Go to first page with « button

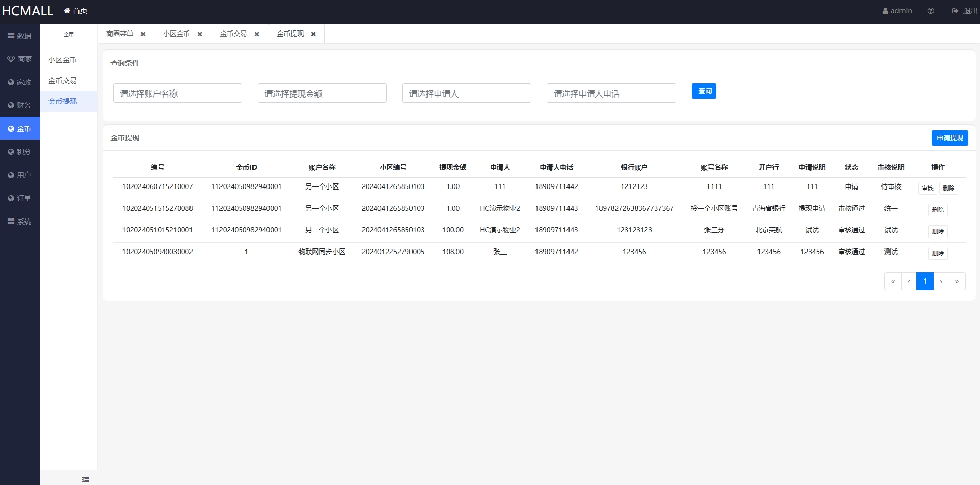pos(893,281)
